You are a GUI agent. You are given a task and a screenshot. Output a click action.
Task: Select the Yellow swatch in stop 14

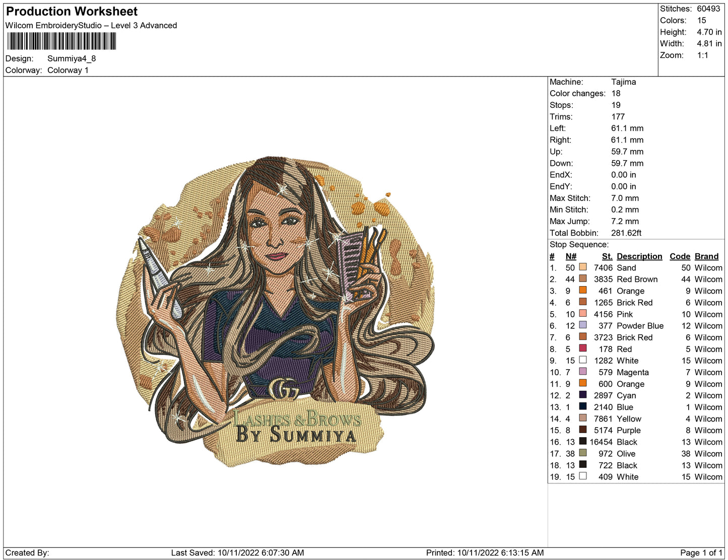583,417
